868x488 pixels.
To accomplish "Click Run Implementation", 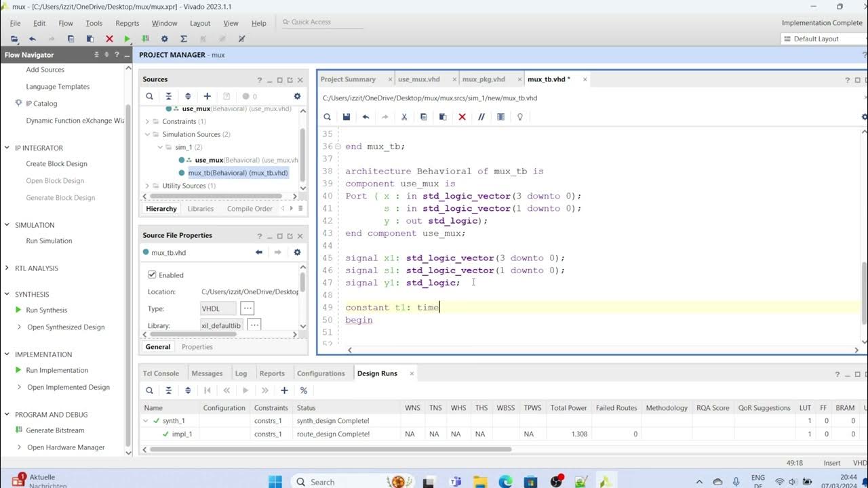I will 57,370.
